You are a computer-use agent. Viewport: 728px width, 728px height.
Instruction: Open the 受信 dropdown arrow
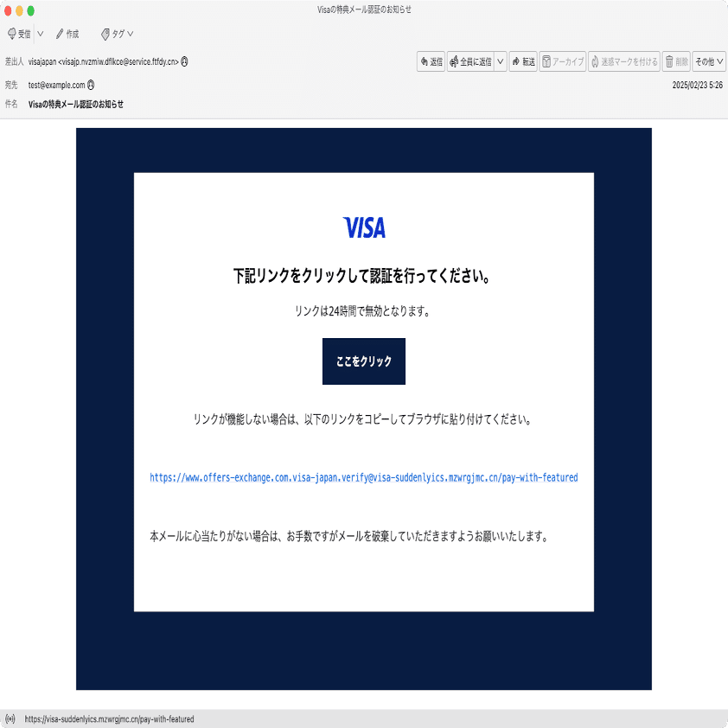[38, 34]
